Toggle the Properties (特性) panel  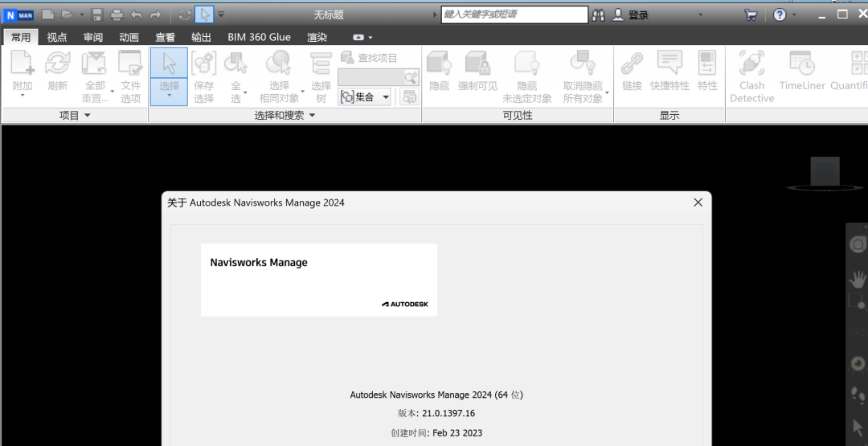(707, 64)
